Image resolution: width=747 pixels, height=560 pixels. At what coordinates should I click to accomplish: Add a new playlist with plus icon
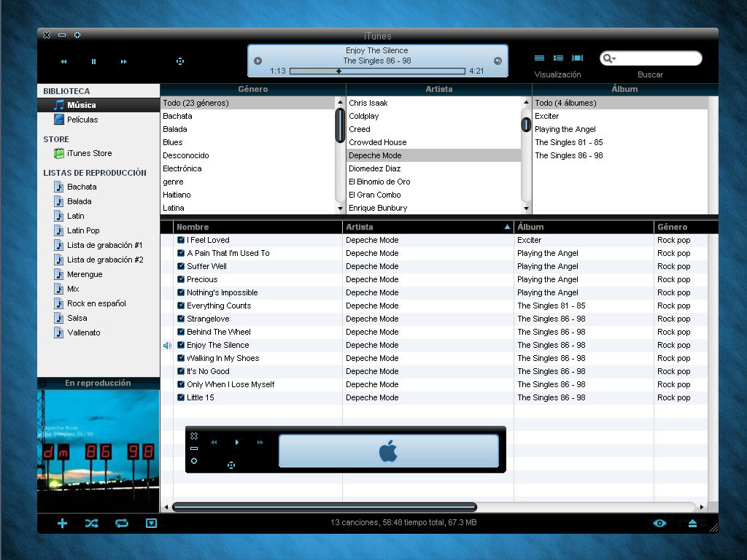[62, 524]
